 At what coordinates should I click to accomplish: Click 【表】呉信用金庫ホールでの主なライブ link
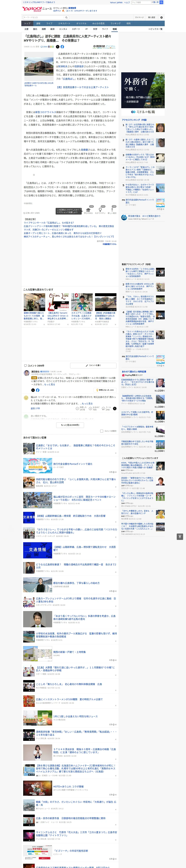82,87
